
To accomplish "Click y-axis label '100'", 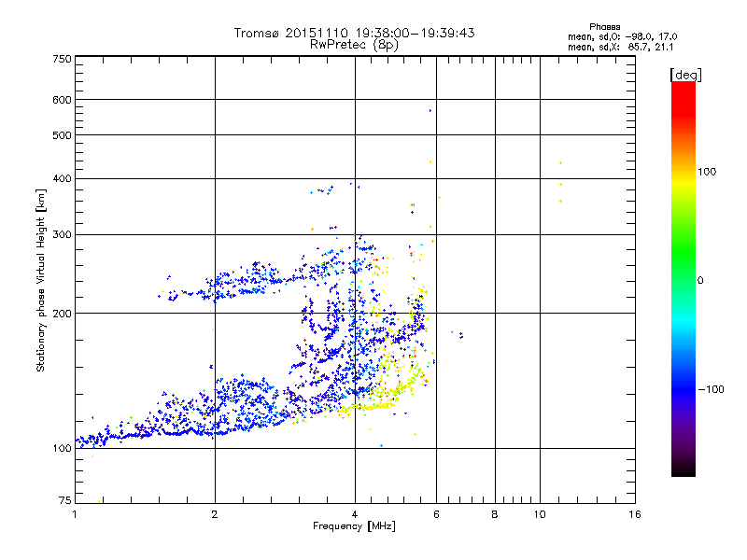I will click(x=62, y=448).
